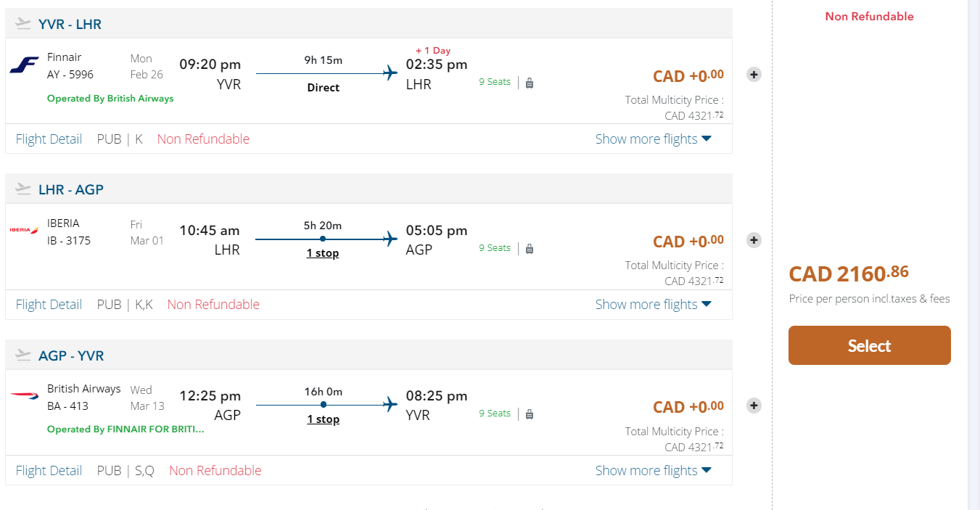Click the baggage icon on the Iberia flight
The width and height of the screenshot is (980, 510).
click(530, 248)
